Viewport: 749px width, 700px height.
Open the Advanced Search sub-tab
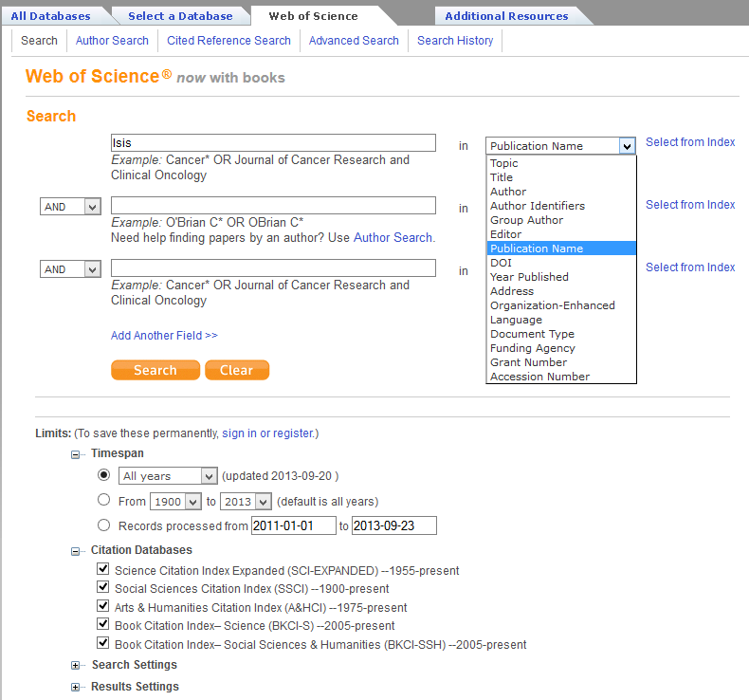tap(354, 41)
